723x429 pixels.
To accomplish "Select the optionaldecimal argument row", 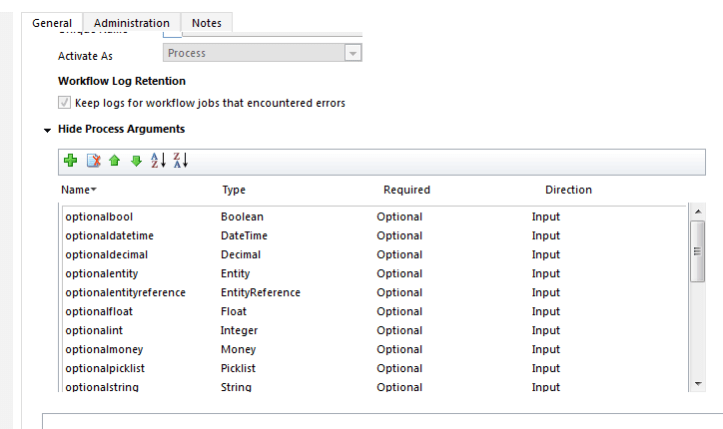I will [x=374, y=255].
